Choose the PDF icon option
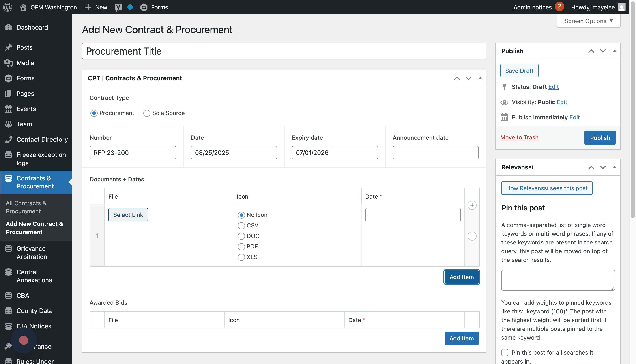Image resolution: width=636 pixels, height=364 pixels. pyautogui.click(x=241, y=246)
